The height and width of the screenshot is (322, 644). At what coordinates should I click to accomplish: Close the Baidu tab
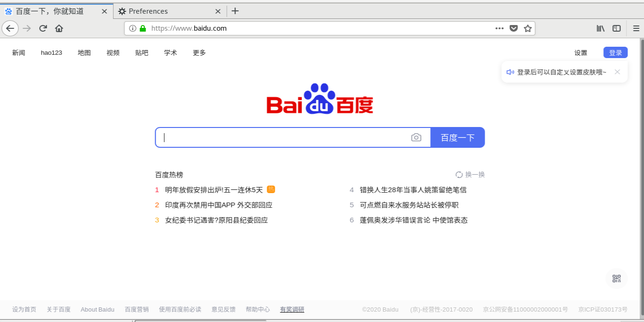click(x=104, y=11)
